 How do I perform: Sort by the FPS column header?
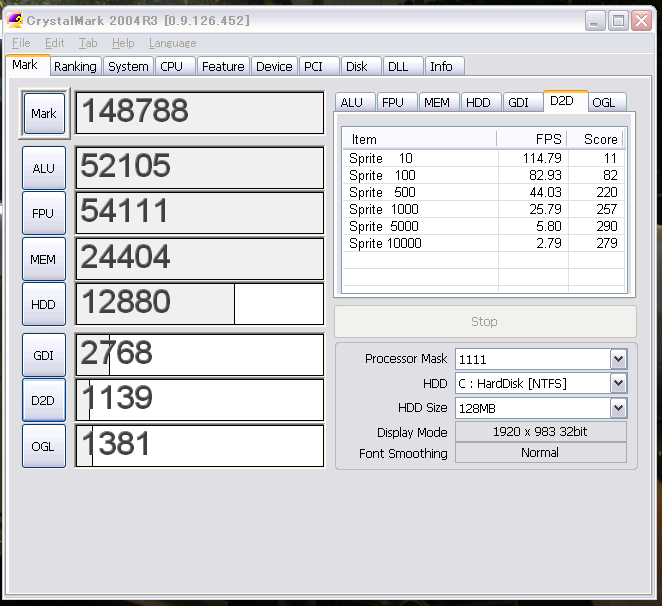(x=532, y=139)
